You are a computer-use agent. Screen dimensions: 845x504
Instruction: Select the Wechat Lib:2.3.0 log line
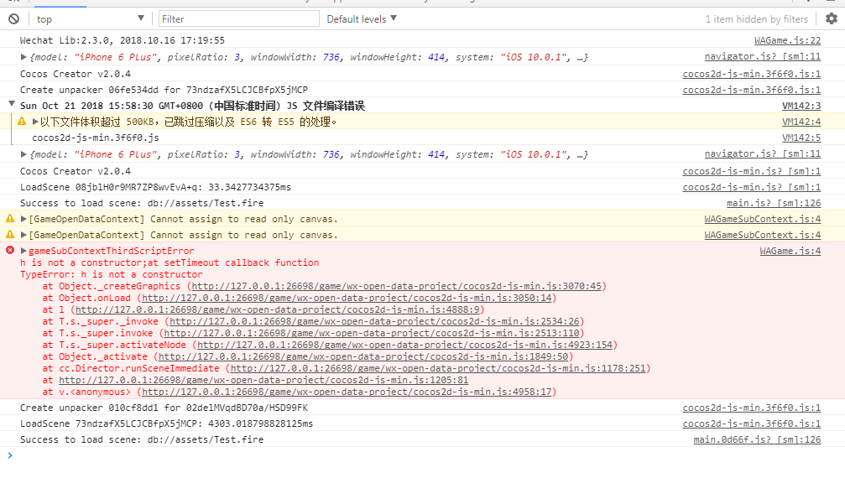[123, 40]
